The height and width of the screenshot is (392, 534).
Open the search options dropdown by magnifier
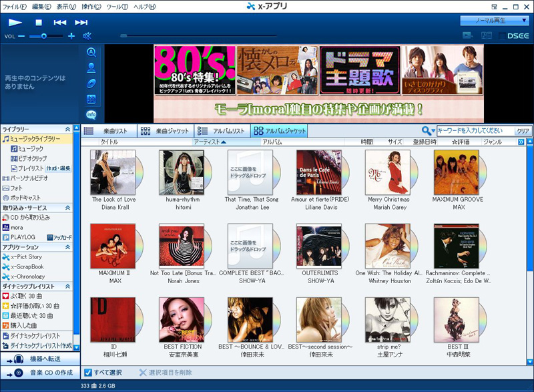pos(428,130)
